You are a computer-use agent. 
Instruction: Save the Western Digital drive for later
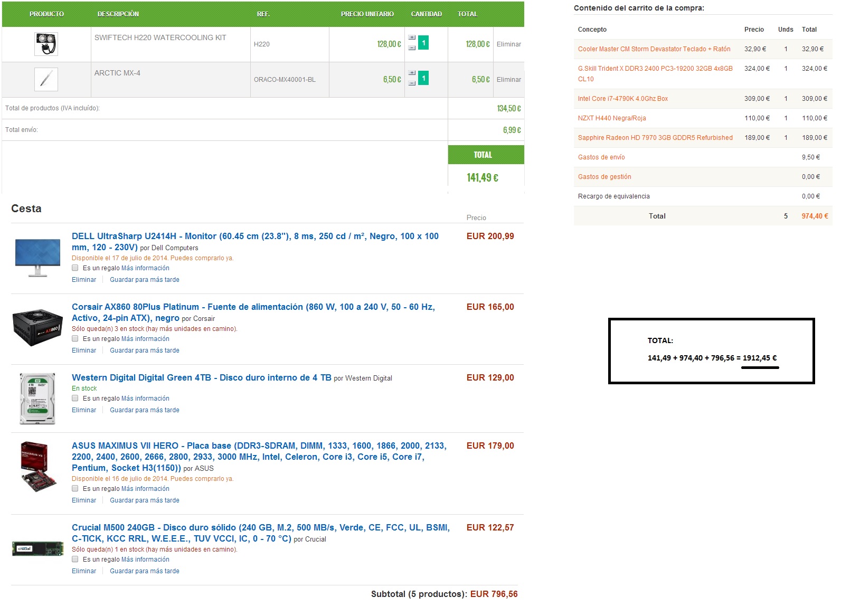(x=145, y=410)
